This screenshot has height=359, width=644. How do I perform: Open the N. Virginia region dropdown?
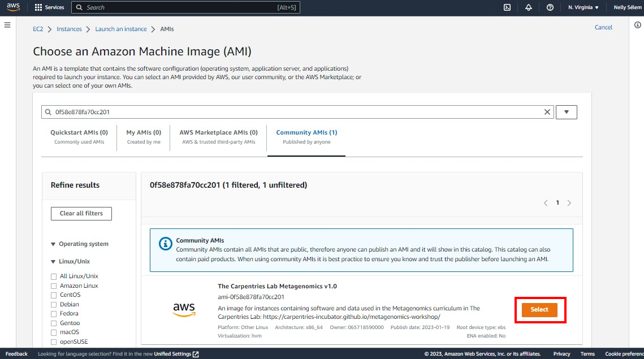pyautogui.click(x=584, y=7)
